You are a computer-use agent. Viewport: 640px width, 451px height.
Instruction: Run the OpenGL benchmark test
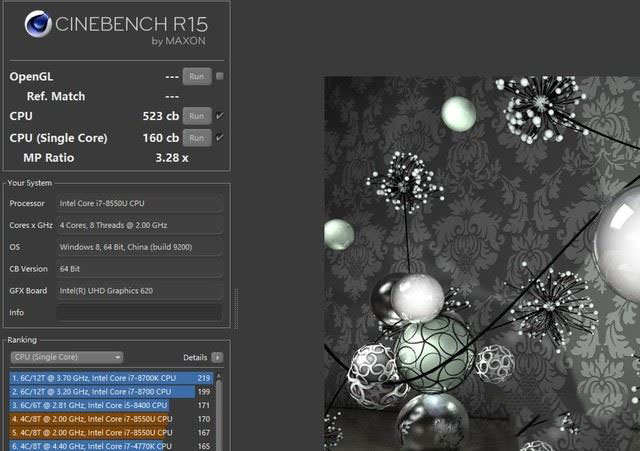pyautogui.click(x=197, y=76)
